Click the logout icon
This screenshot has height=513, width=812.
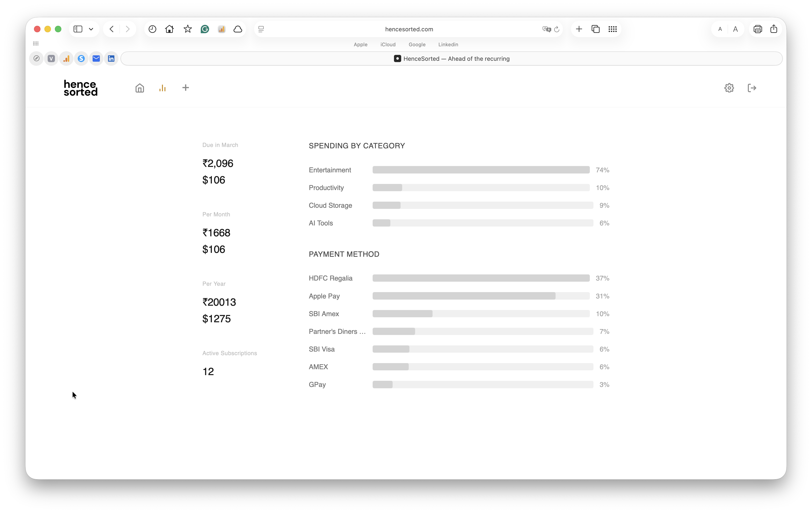coord(752,88)
